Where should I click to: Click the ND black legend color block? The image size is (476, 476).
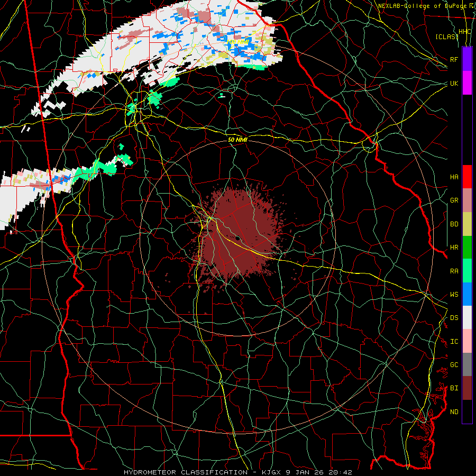click(467, 411)
